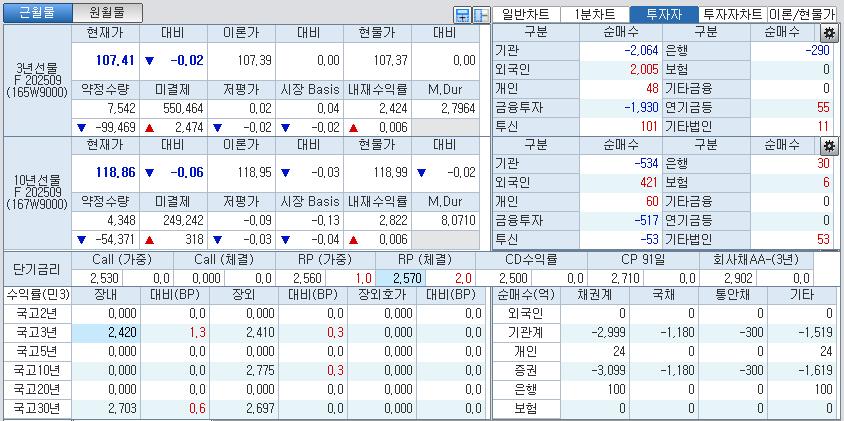Open gear settings of 10년선물 investor table

[829, 145]
